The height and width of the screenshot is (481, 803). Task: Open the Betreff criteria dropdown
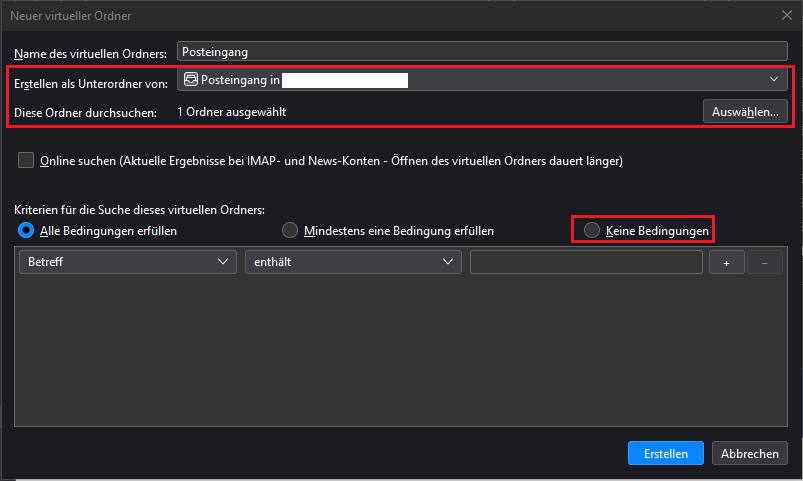pos(128,262)
